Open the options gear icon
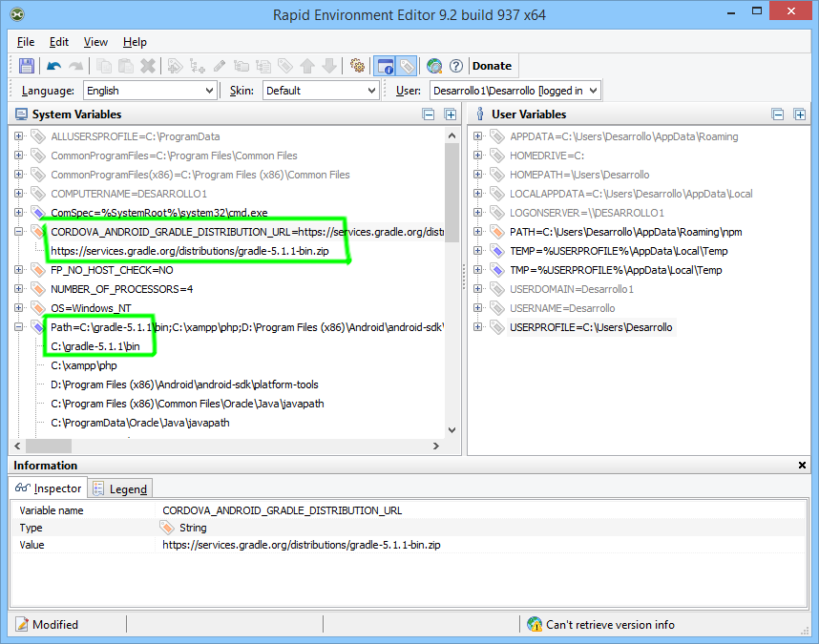This screenshot has width=819, height=644. (x=357, y=66)
